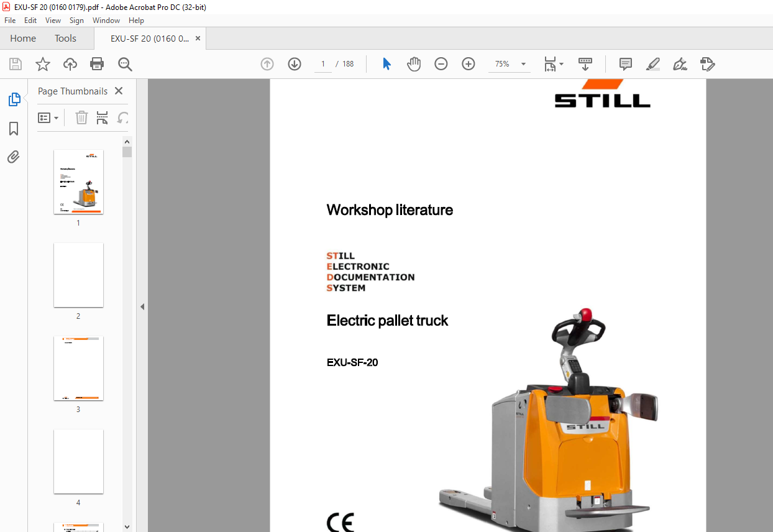Screen dimensions: 773x532
Task: Click the thumbnails panel scrollbar thumb
Action: coord(127,152)
